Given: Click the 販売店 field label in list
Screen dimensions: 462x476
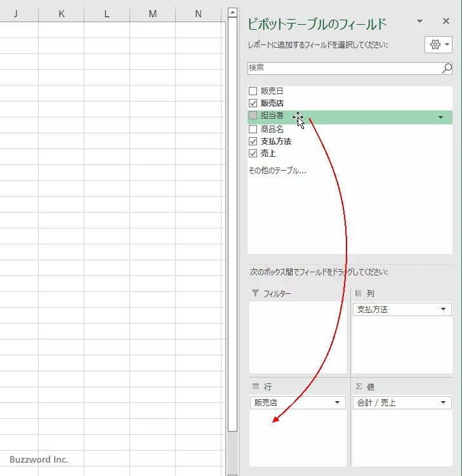Looking at the screenshot, I should [272, 103].
